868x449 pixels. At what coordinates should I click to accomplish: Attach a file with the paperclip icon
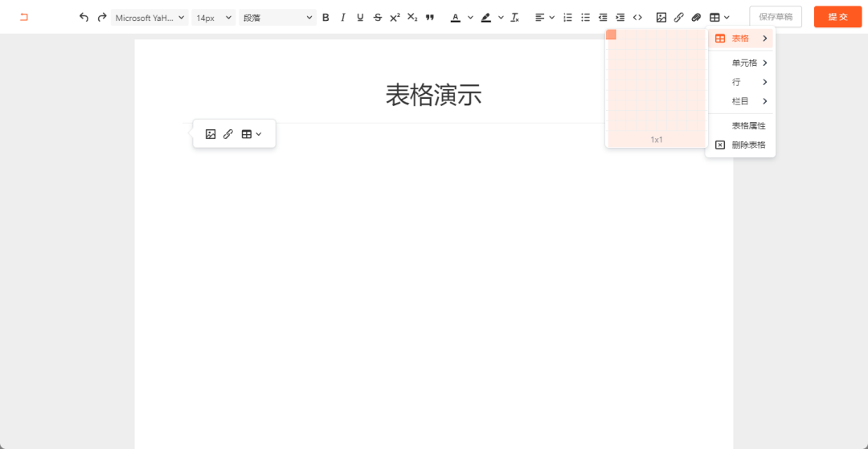tap(696, 17)
